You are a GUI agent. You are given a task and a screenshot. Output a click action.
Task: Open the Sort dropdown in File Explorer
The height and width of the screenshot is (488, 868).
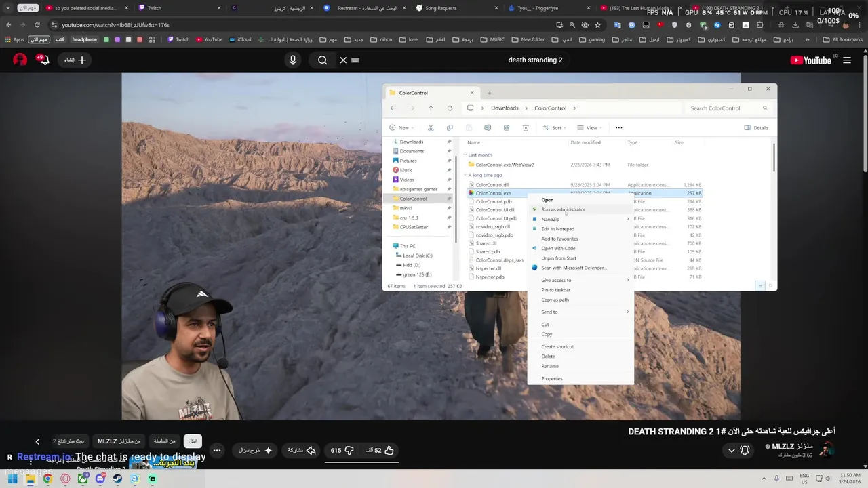tap(555, 128)
